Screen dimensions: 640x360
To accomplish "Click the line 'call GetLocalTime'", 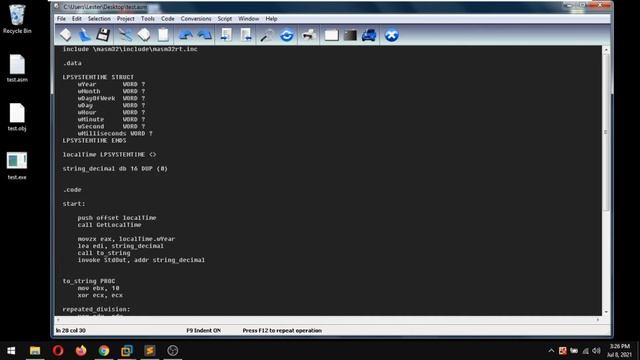I will (109, 225).
